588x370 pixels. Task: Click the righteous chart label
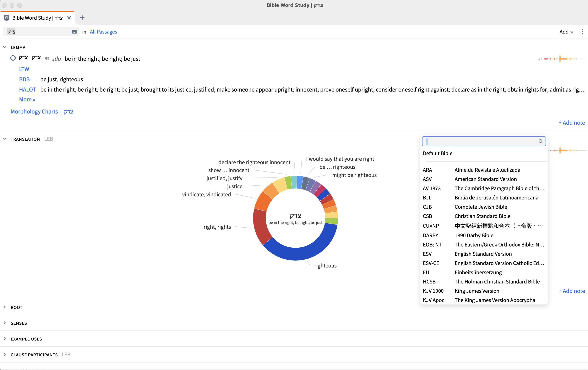(325, 266)
